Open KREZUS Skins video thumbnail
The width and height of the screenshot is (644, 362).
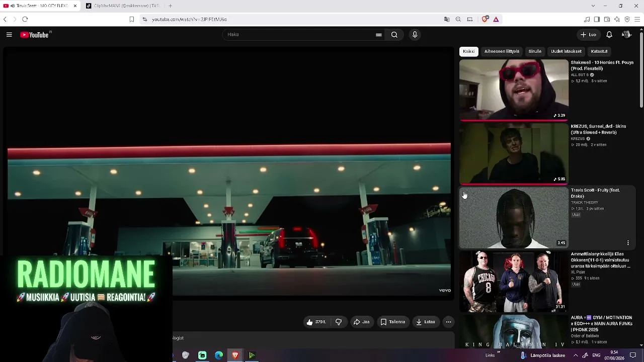(x=514, y=154)
